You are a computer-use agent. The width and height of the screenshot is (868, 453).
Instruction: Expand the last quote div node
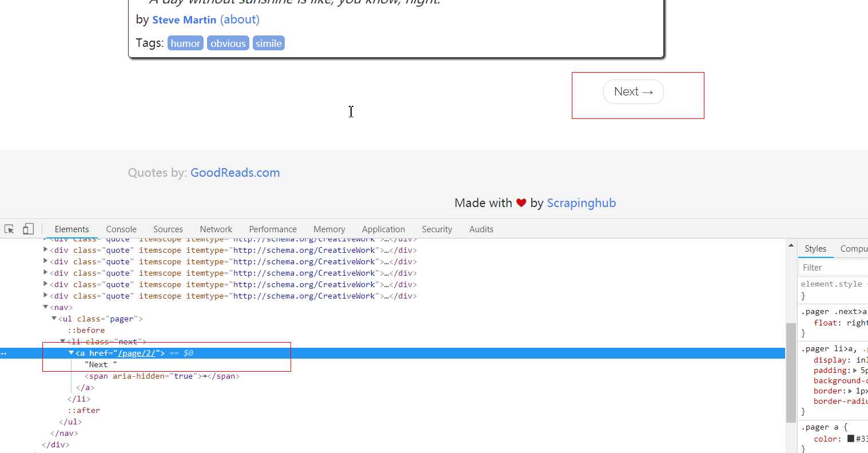(x=45, y=296)
